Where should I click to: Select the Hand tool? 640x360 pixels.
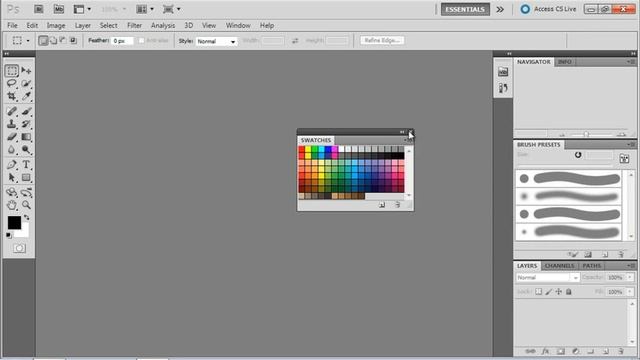pyautogui.click(x=11, y=205)
